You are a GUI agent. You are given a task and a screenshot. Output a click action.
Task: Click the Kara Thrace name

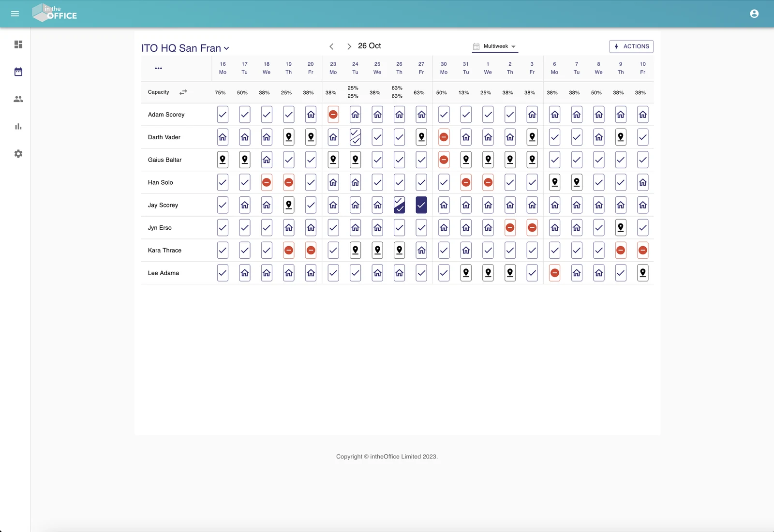[x=164, y=251]
